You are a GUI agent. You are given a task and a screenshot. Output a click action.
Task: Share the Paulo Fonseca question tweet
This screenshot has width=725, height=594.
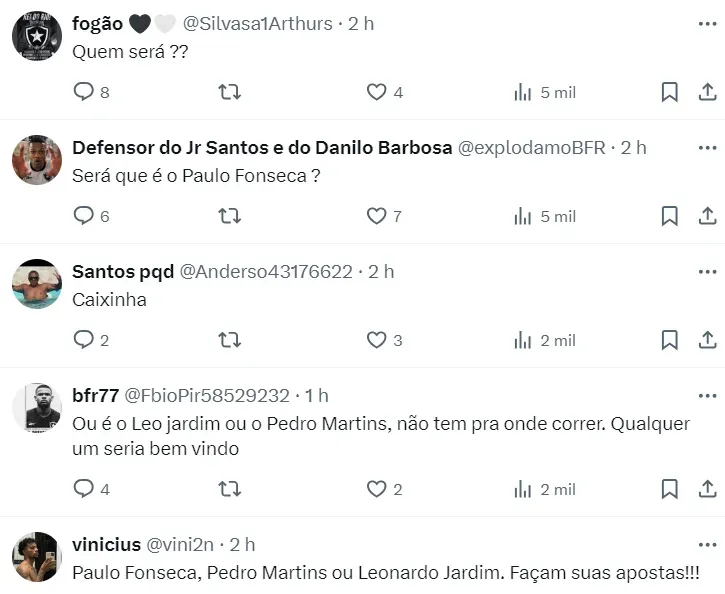[706, 216]
